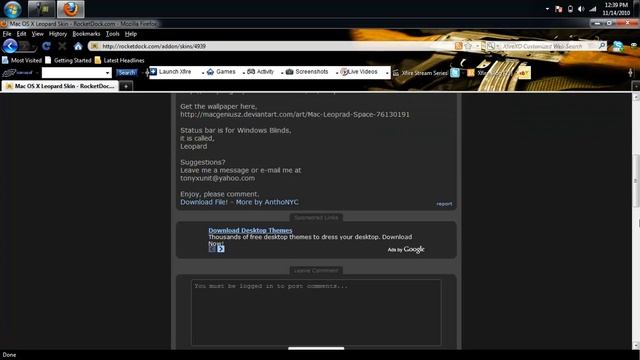This screenshot has width=640, height=360.
Task: Open the View menu
Action: (38, 34)
